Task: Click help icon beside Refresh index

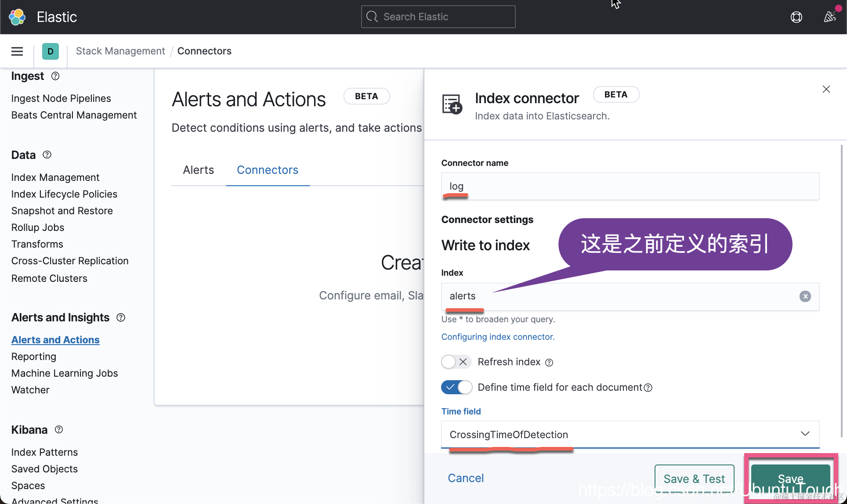Action: [x=549, y=363]
